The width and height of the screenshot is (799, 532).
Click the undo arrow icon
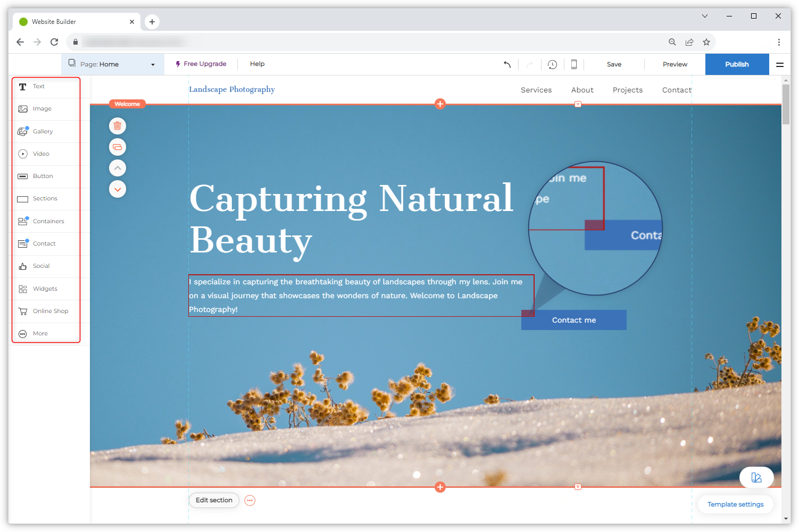[x=507, y=64]
